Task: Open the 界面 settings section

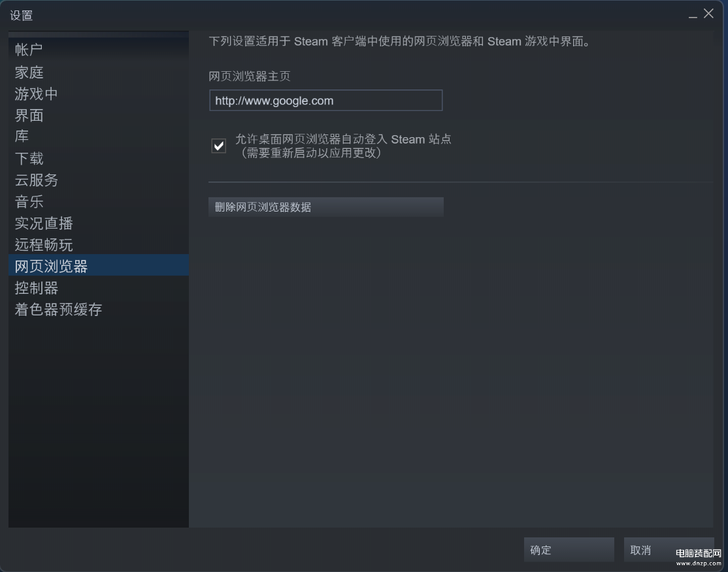Action: click(x=29, y=115)
